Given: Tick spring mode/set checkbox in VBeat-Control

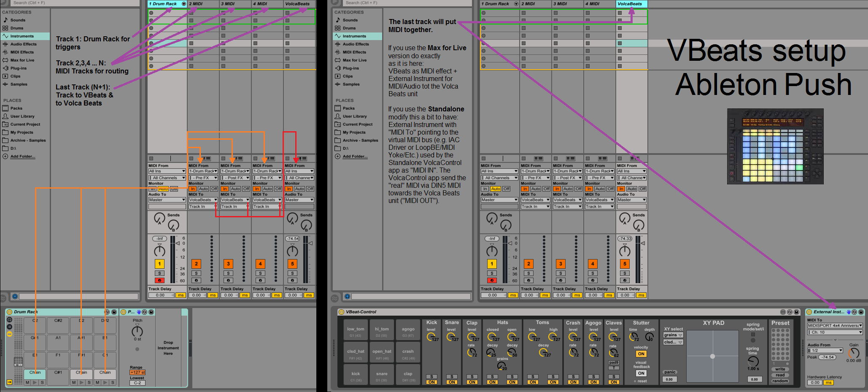Looking at the screenshot, I should point(753,334).
